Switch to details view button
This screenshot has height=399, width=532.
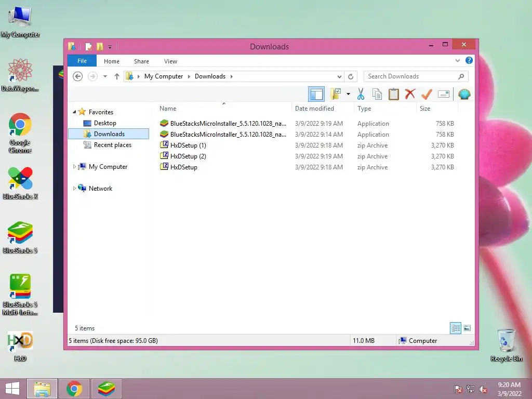455,328
